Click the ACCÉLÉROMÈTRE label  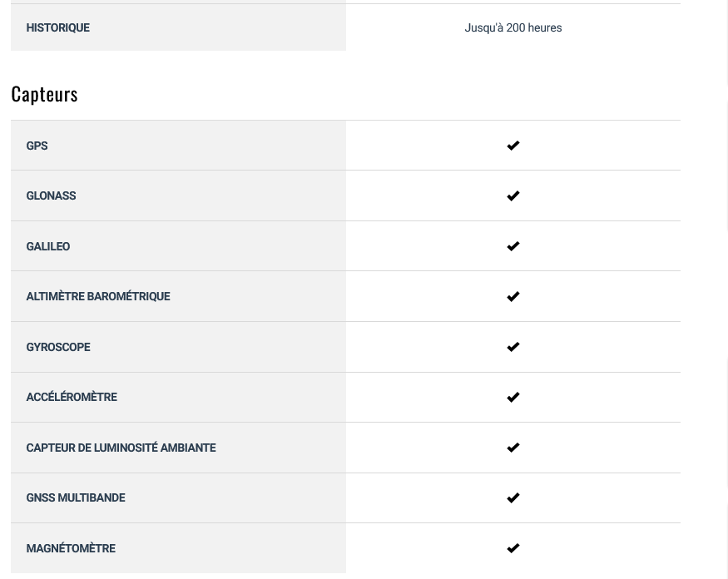point(72,397)
